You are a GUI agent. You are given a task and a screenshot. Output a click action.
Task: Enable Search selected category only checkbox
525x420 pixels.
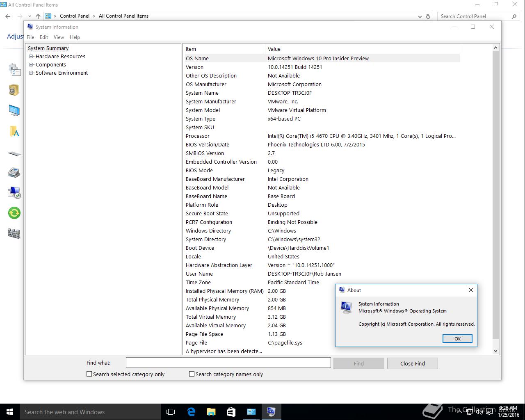[x=89, y=374]
